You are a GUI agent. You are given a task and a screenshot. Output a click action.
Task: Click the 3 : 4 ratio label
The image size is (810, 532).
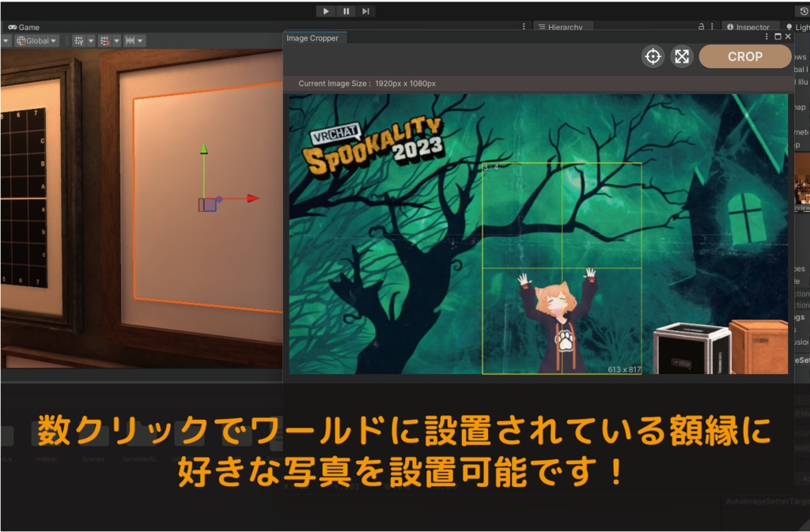point(490,168)
